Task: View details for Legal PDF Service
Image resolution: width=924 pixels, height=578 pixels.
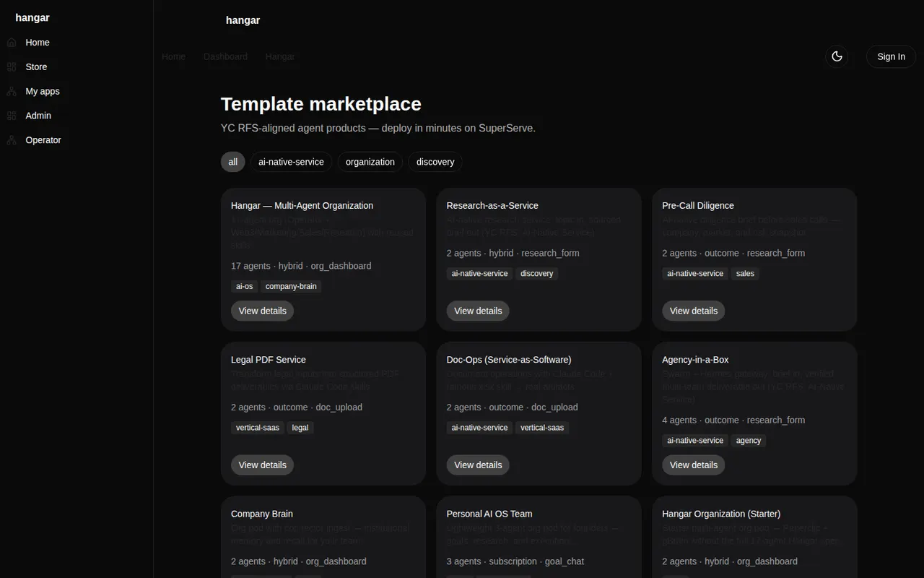Action: coord(262,465)
